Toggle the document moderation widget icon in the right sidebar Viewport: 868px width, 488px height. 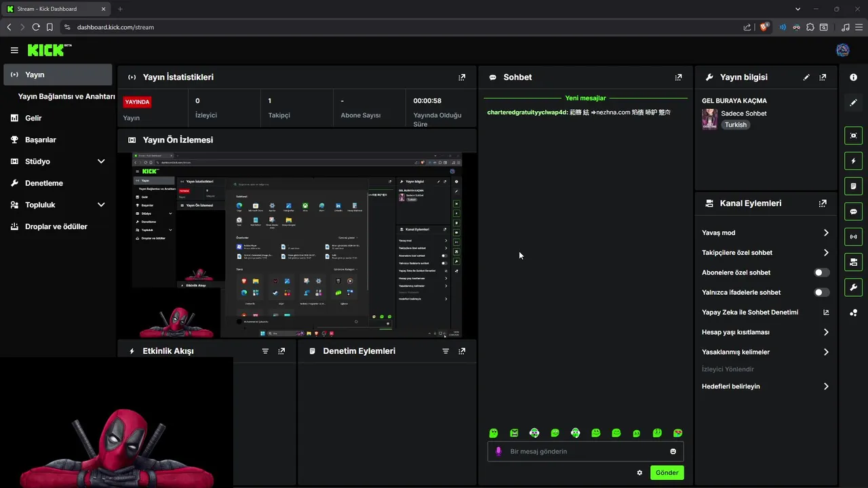(x=853, y=186)
